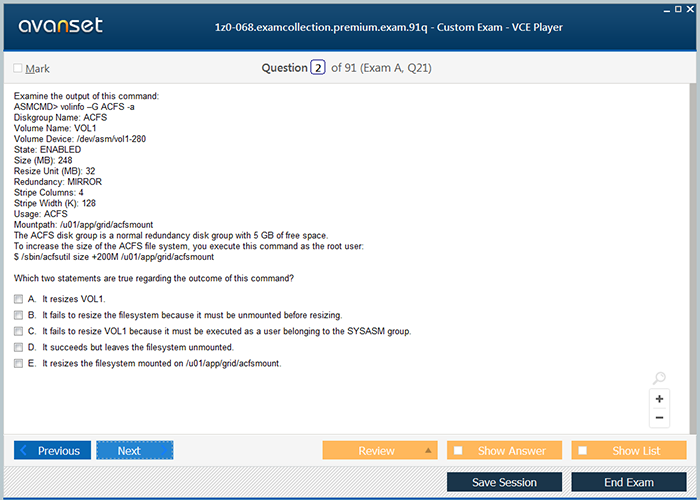Click the right chevron on Next button
Image resolution: width=700 pixels, height=500 pixels.
pos(164,450)
